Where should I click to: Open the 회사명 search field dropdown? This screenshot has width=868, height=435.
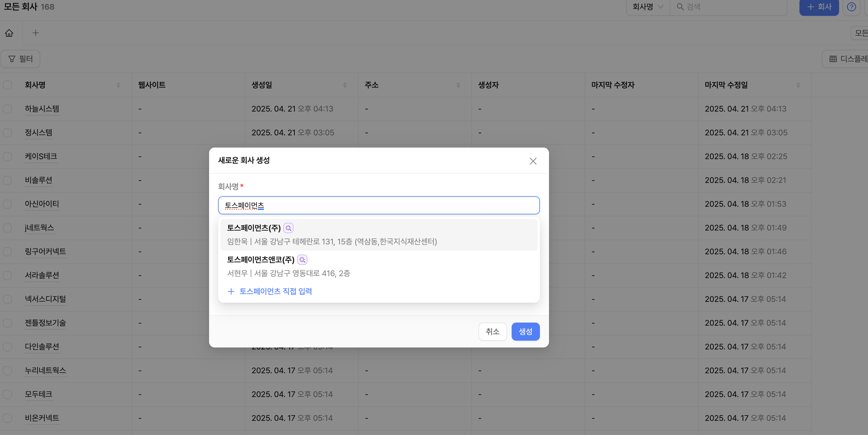coord(647,7)
